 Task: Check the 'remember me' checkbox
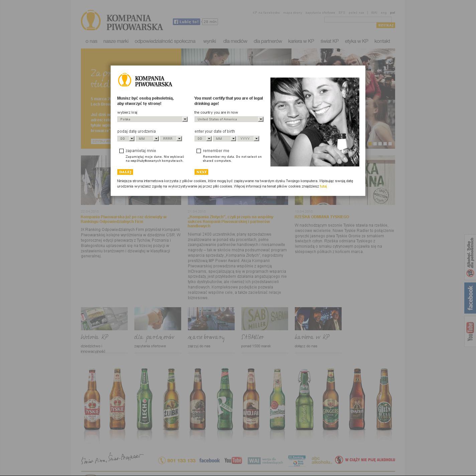199,151
